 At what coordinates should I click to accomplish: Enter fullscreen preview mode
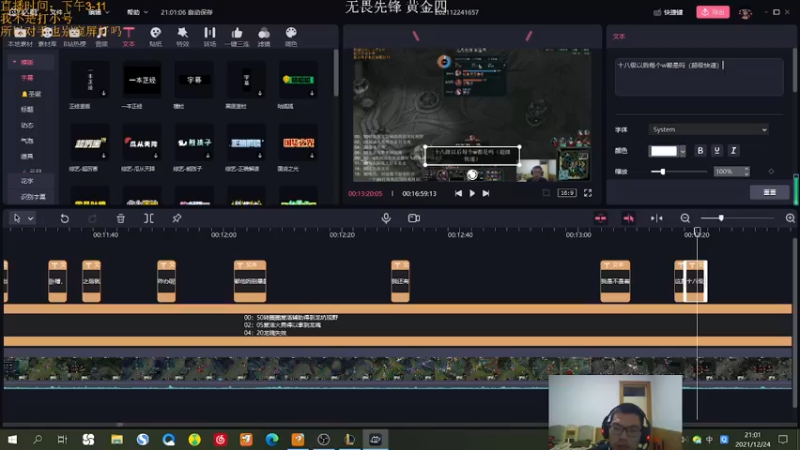(x=588, y=193)
